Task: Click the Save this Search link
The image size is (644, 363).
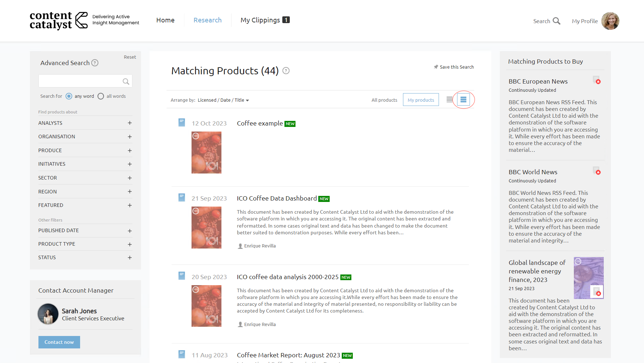Action: pyautogui.click(x=454, y=67)
